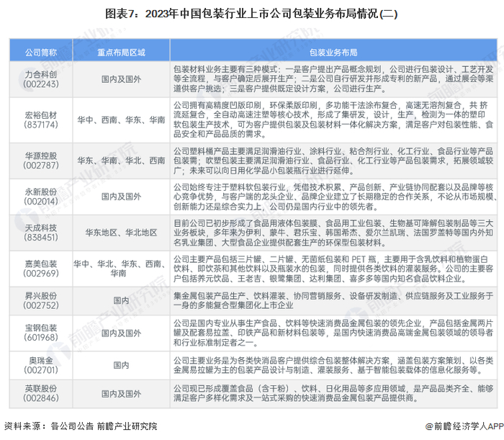The image size is (504, 440).
Task: Select region cell in 宝钢包装 row
Action: [121, 333]
